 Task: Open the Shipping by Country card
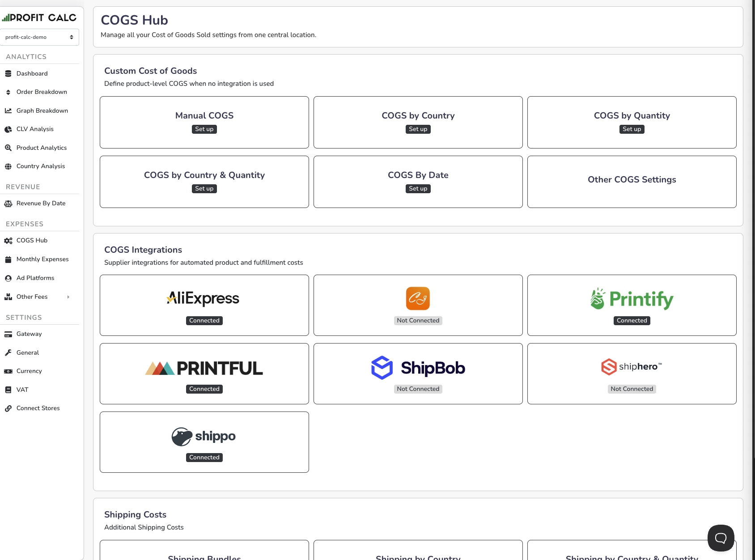418,550
